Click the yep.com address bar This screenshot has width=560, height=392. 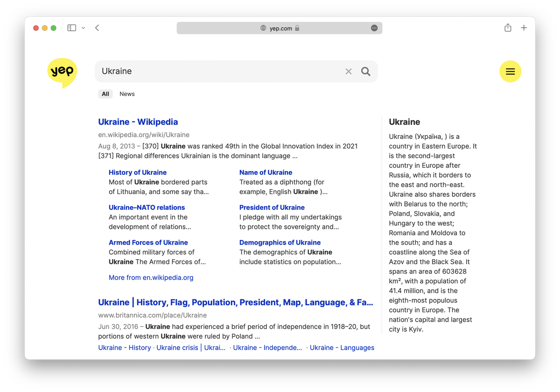coord(280,28)
